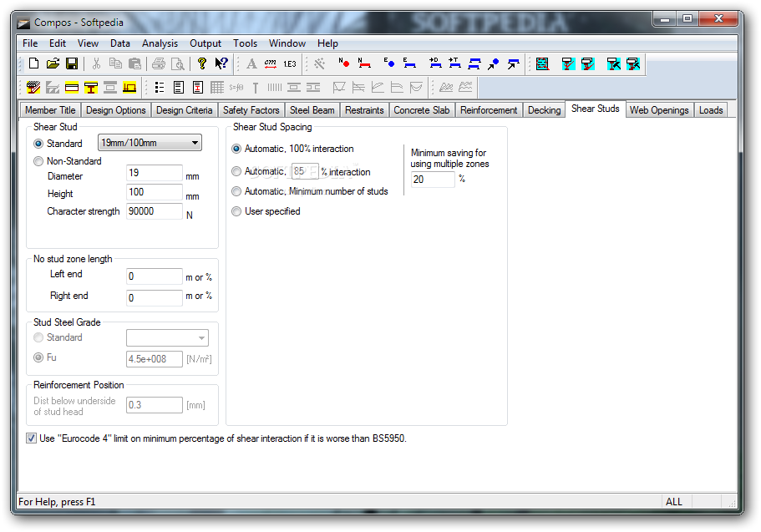Click the red I-beam document icon
Viewport: 761px width, 532px height.
click(197, 88)
